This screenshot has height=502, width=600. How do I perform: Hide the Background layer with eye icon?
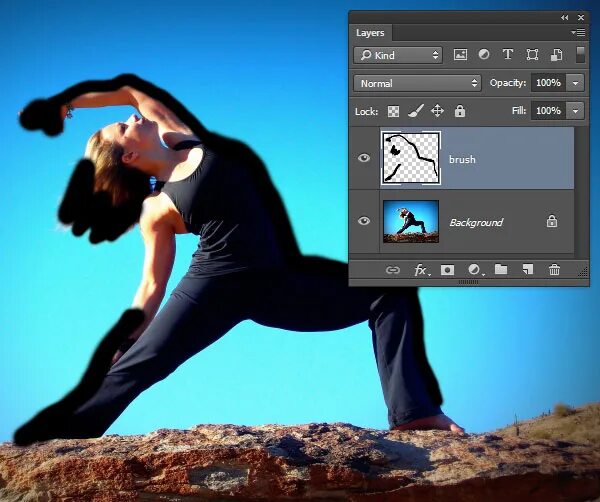(364, 221)
